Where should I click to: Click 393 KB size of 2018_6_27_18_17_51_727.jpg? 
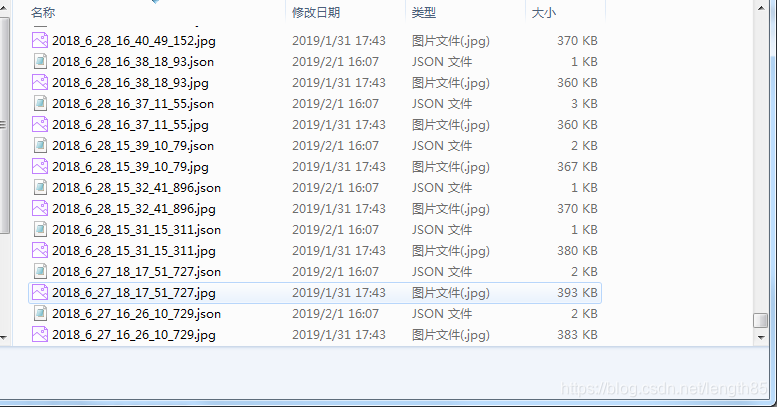click(577, 292)
